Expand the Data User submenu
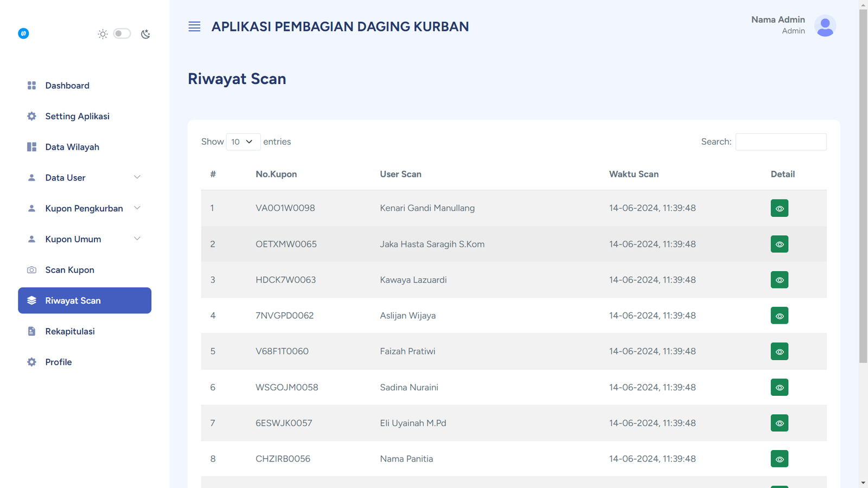 click(137, 177)
